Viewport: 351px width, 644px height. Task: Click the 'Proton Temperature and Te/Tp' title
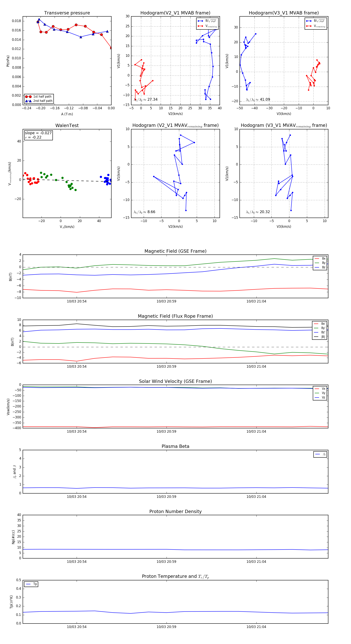pos(175,576)
